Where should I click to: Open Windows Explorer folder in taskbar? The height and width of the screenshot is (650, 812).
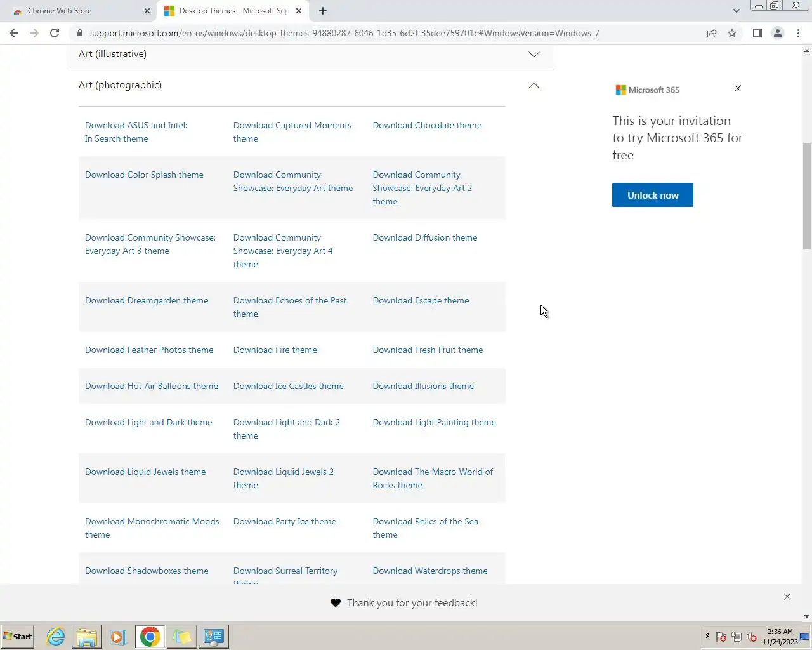tap(87, 637)
